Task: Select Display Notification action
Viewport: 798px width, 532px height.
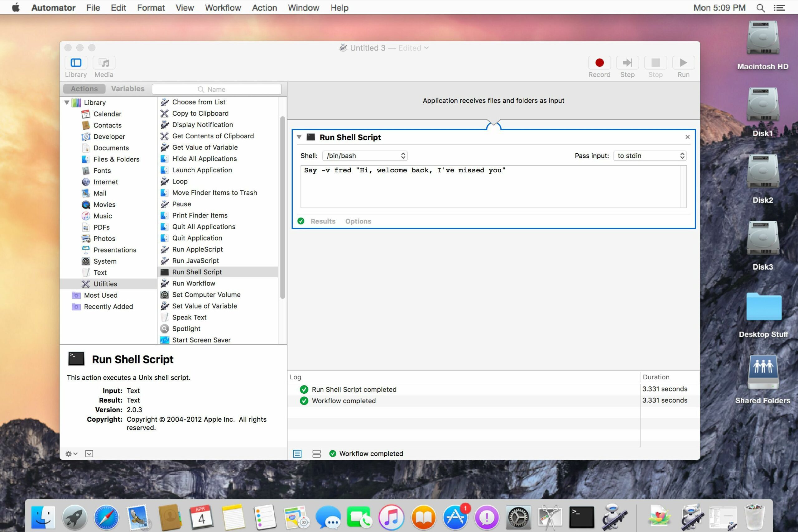Action: click(203, 125)
